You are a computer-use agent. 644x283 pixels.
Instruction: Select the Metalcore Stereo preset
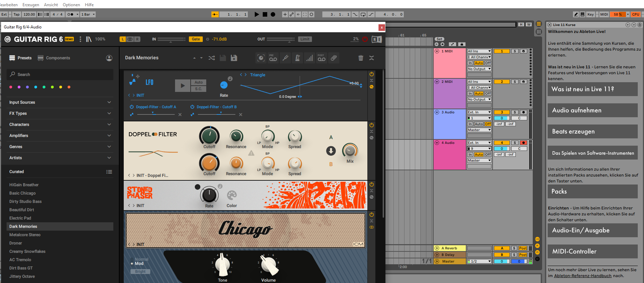point(25,235)
